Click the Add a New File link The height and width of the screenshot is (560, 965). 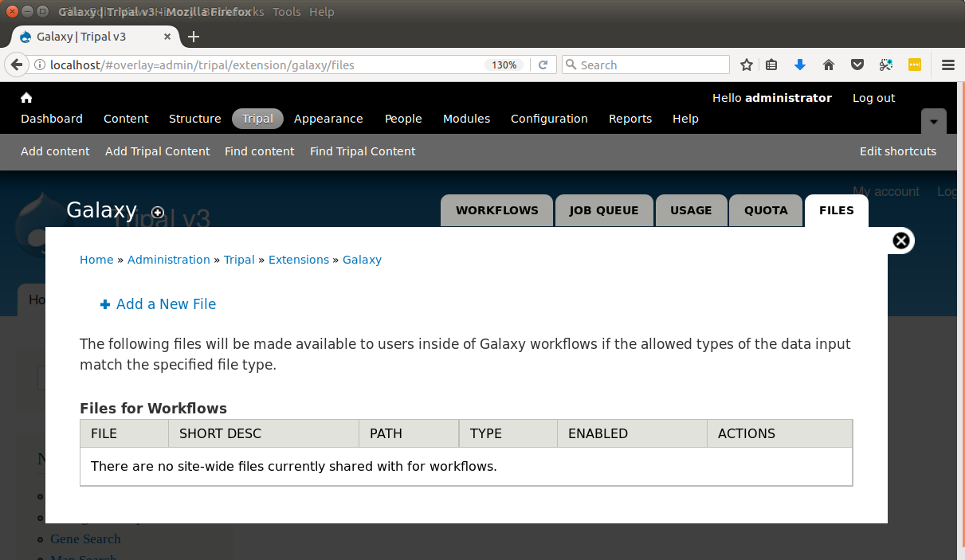(166, 304)
